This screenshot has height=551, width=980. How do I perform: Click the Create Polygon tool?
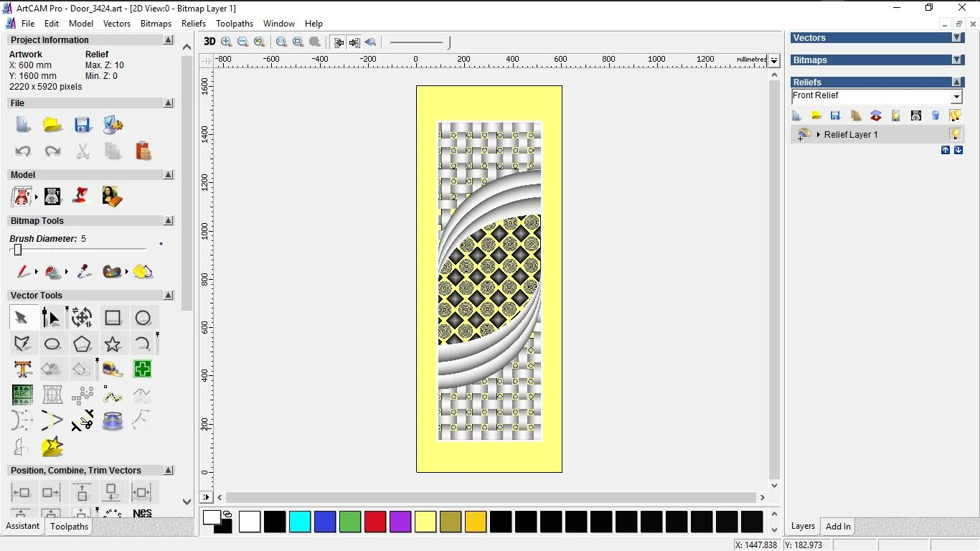pyautogui.click(x=83, y=344)
